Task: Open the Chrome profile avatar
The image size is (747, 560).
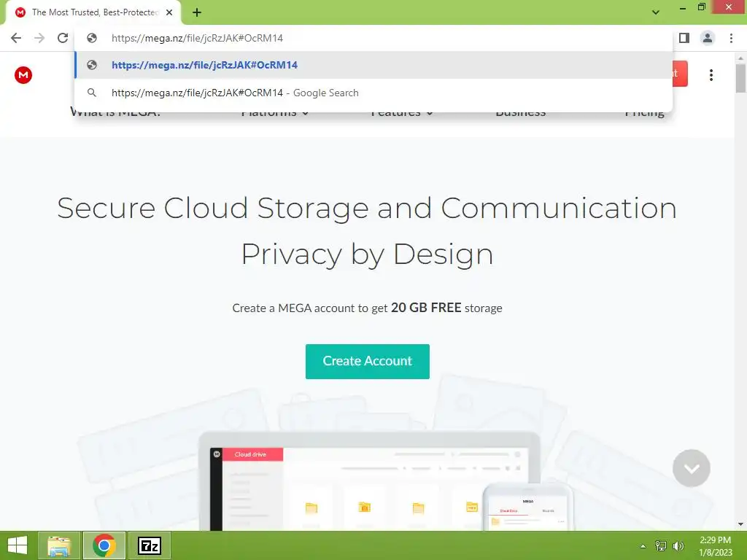Action: tap(708, 38)
